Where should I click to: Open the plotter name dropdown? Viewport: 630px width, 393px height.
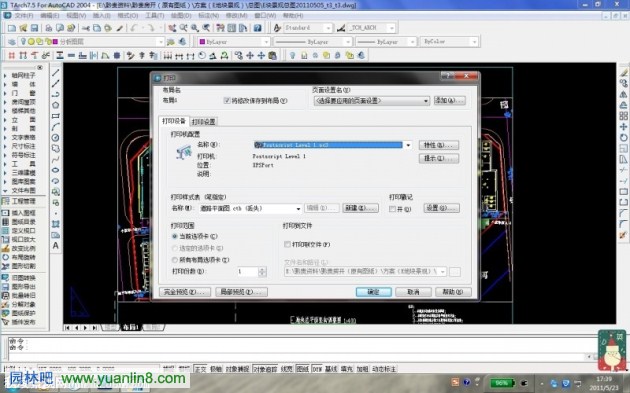click(408, 145)
